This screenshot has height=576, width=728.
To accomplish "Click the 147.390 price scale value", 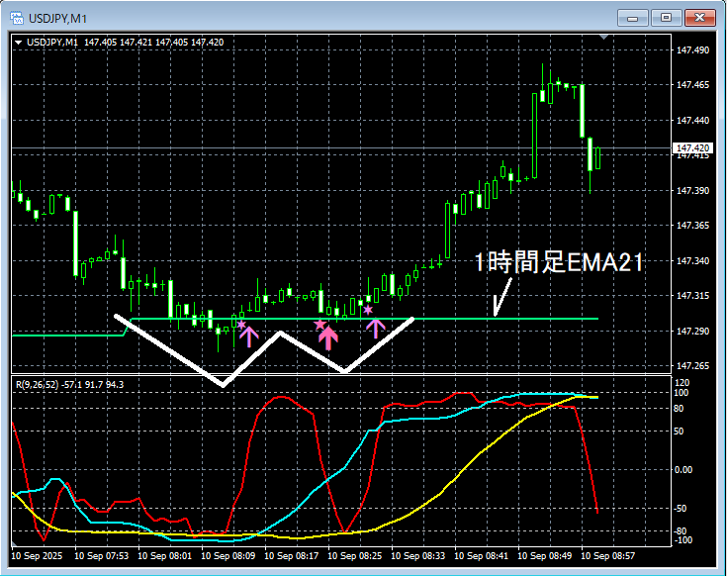I will point(692,191).
